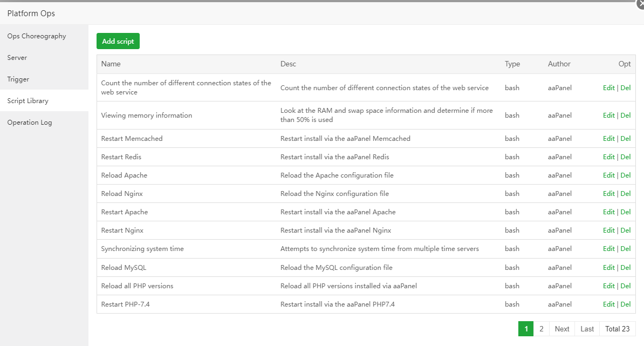Go to page 2 of scripts
Screen dimensions: 644x346
pyautogui.click(x=541, y=329)
